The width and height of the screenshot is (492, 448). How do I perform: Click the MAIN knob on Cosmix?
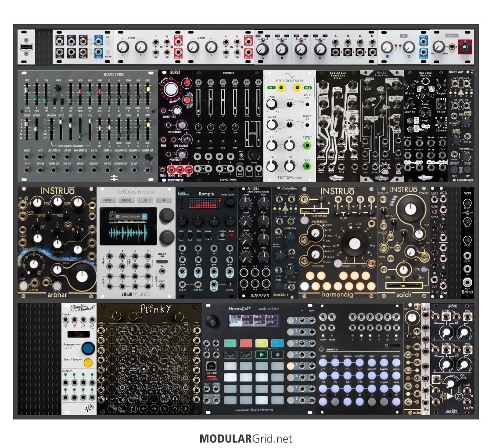(x=254, y=155)
